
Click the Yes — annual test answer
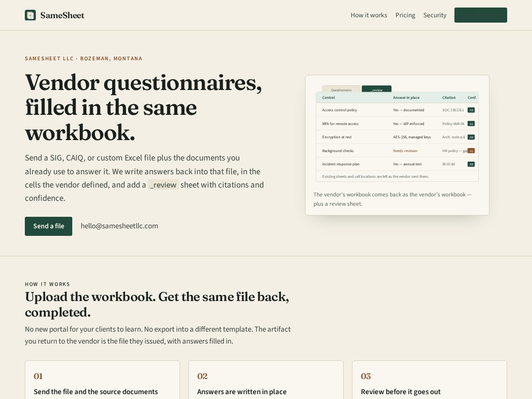tap(407, 164)
